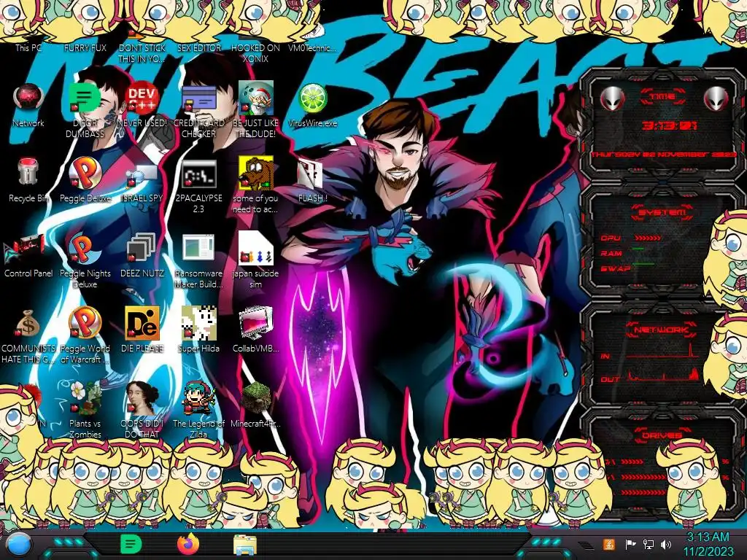The height and width of the screenshot is (560, 747).
Task: Select the This PC label
Action: pos(28,47)
